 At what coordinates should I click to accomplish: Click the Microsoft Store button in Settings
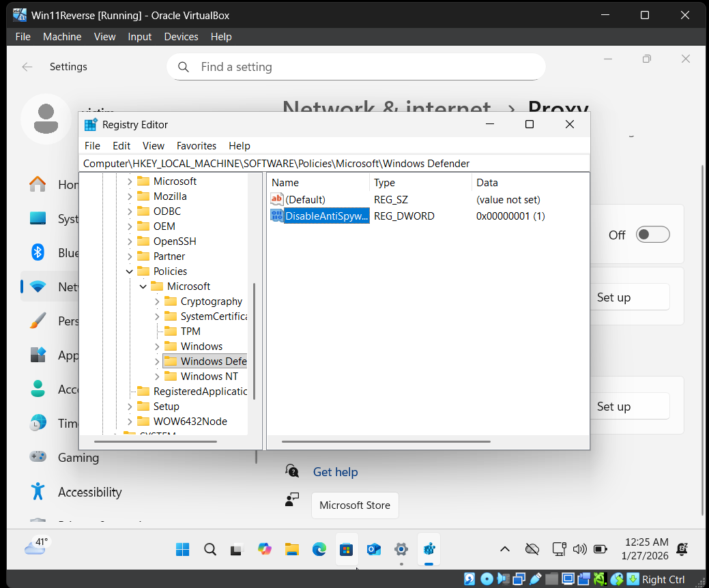355,505
